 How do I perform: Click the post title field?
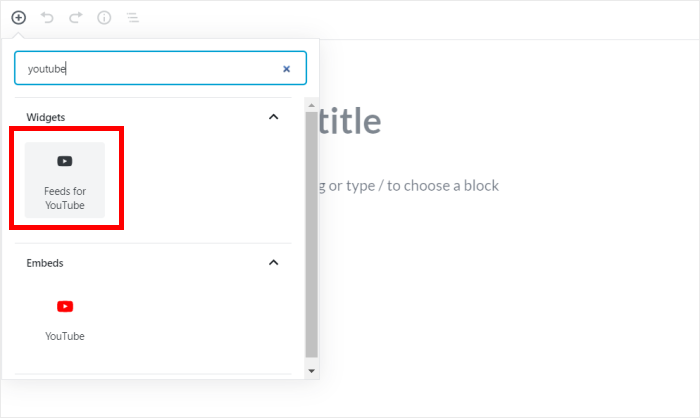tap(350, 122)
